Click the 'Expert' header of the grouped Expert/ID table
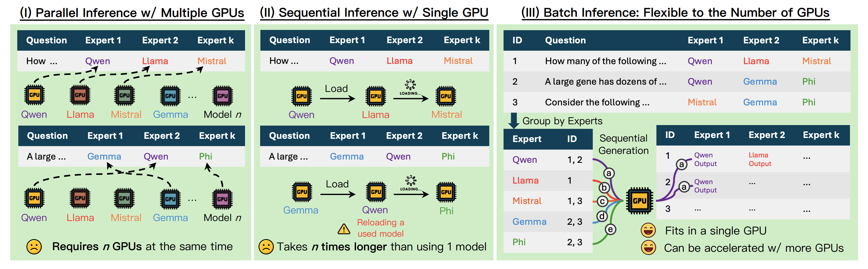Image resolution: width=868 pixels, height=269 pixels. pyautogui.click(x=527, y=139)
